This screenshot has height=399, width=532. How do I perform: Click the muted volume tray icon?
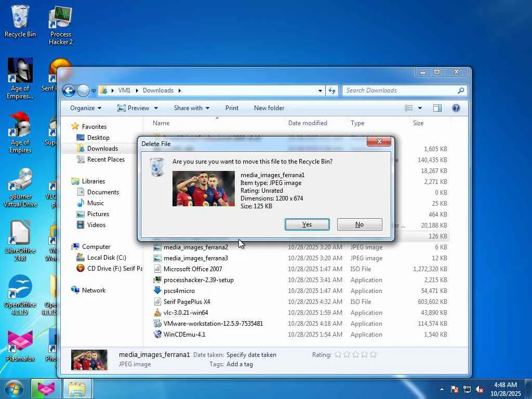tap(480, 390)
